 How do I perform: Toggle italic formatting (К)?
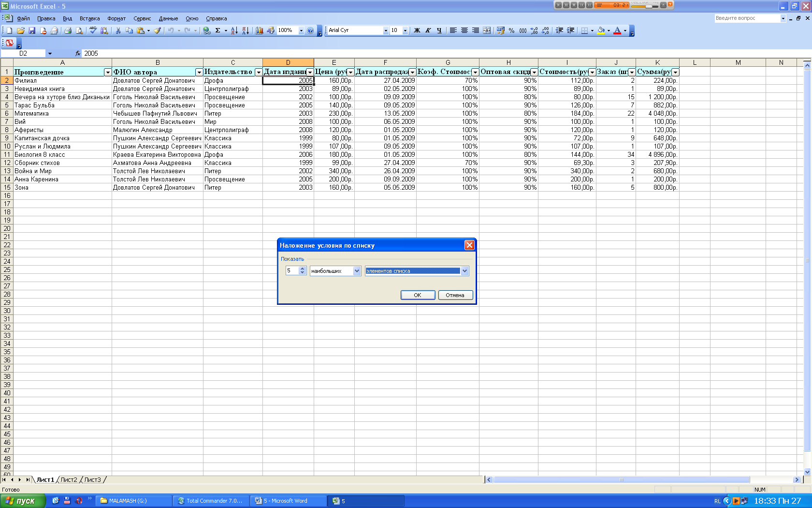coord(428,30)
